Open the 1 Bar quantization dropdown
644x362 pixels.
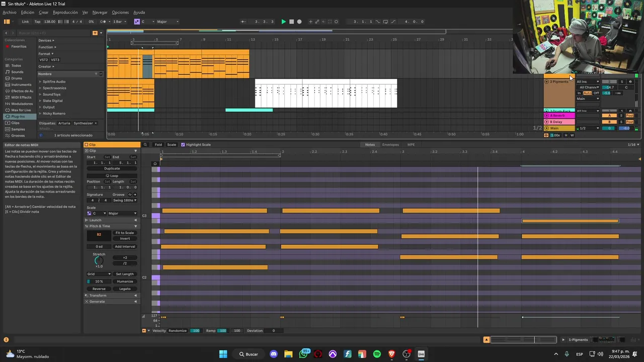click(119, 22)
